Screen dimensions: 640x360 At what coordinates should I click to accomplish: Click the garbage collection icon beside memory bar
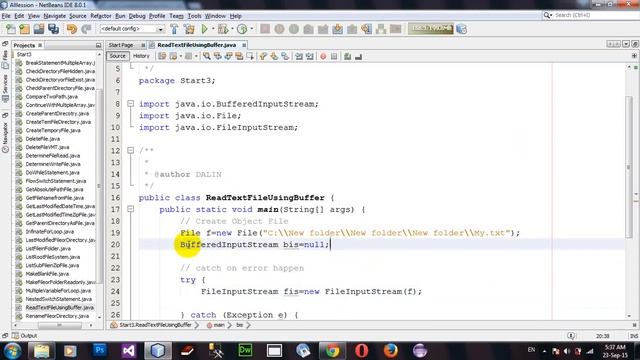tap(462, 29)
